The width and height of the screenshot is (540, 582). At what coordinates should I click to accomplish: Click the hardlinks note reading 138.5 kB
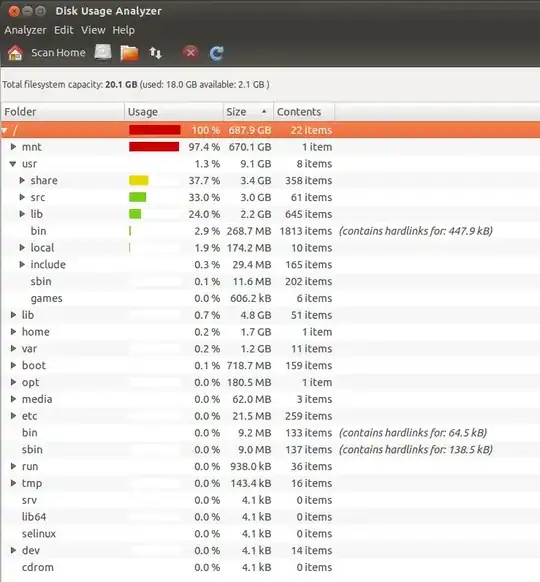pos(416,449)
